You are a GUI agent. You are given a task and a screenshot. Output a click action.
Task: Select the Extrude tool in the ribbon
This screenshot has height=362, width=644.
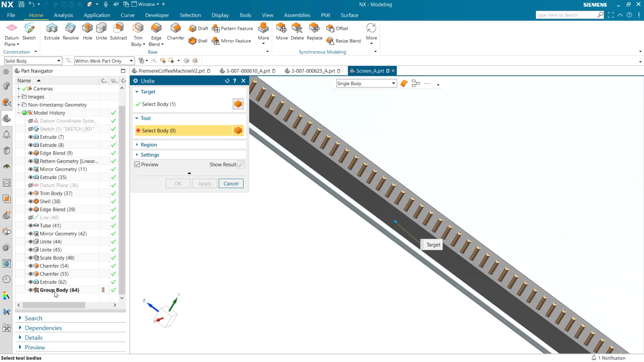point(51,31)
